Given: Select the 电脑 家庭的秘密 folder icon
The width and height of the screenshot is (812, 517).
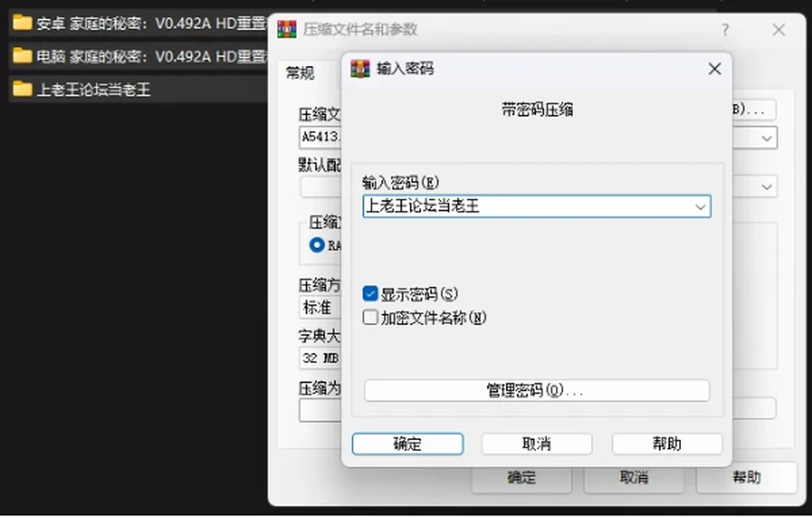Looking at the screenshot, I should pyautogui.click(x=22, y=56).
